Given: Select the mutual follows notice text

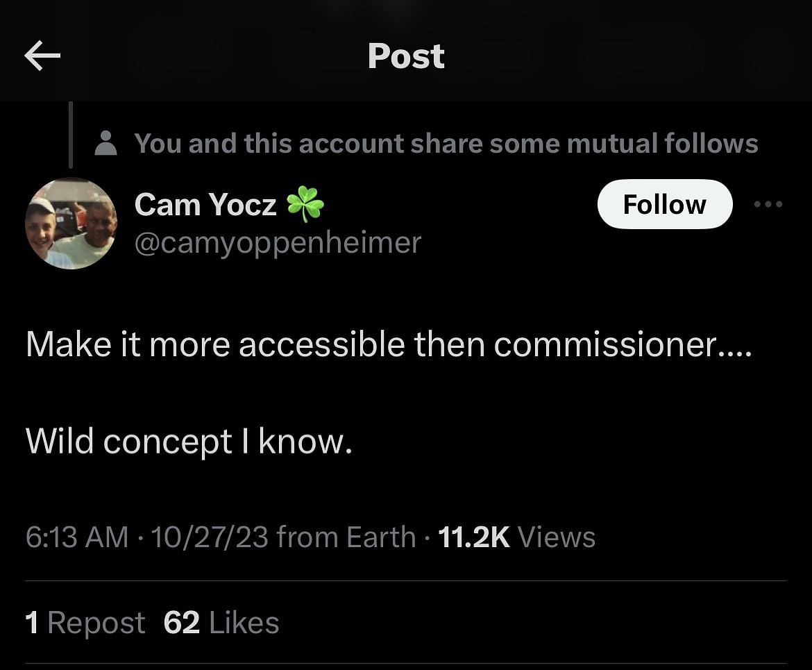Looking at the screenshot, I should click(x=446, y=144).
